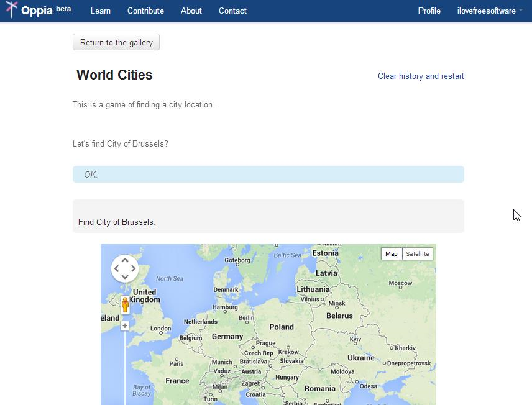Zoom in with the map plus button
This screenshot has width=532, height=405.
[x=125, y=325]
